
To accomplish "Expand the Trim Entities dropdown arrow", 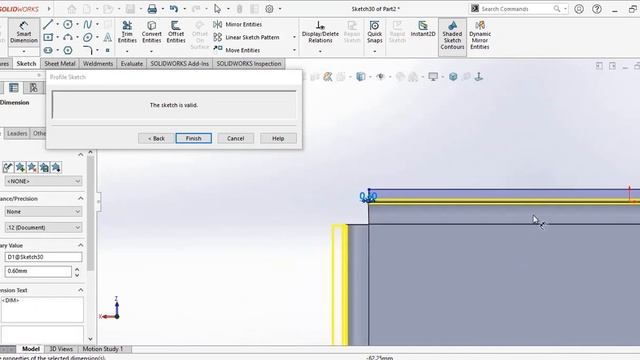I will (127, 51).
